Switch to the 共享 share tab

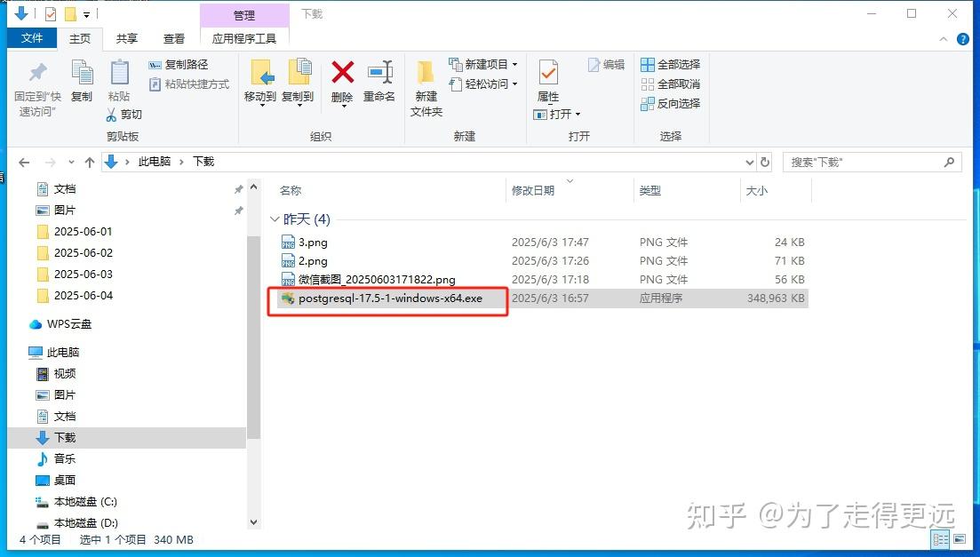point(127,39)
